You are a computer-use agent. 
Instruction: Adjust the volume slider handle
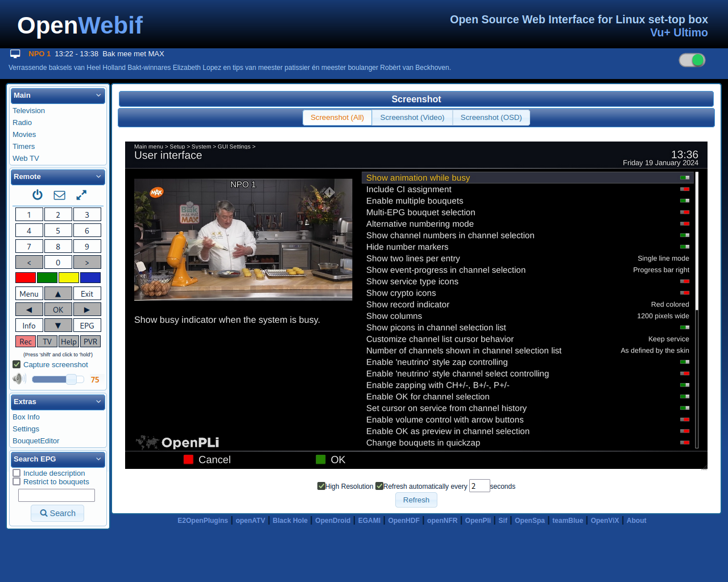pos(71,379)
